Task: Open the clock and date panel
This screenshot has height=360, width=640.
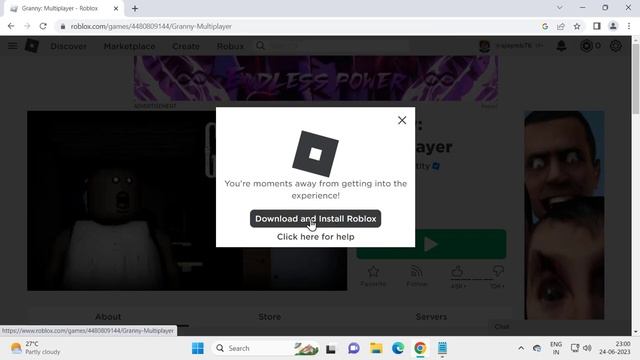Action: click(x=615, y=348)
